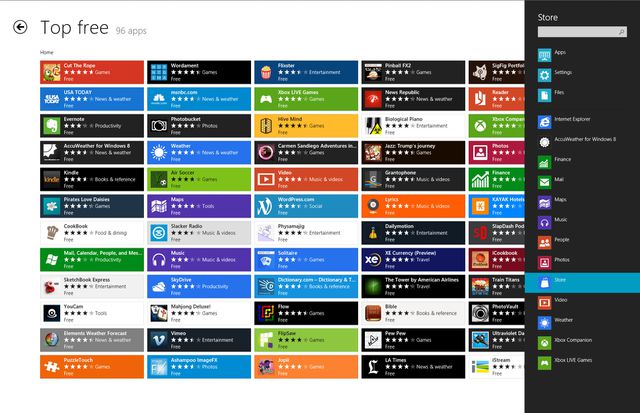
Task: Select Maps in the search pane list
Action: (x=582, y=202)
